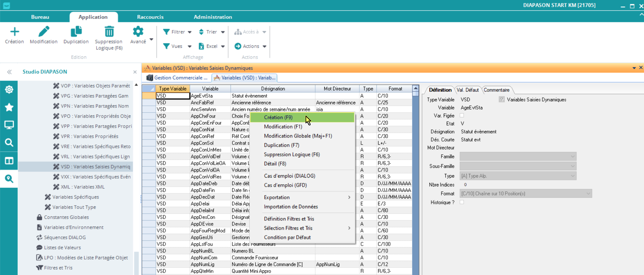Screen dimensions: 644x275
Task: Enable the Historique checkbox
Action: click(x=462, y=202)
